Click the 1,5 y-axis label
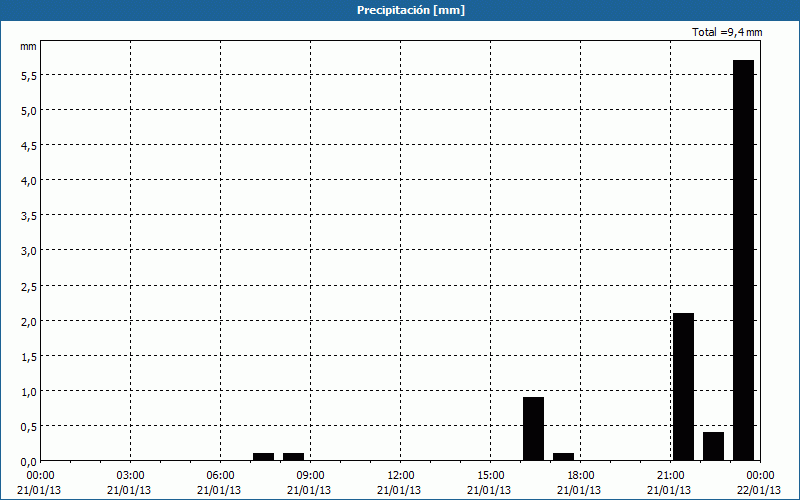 28,357
